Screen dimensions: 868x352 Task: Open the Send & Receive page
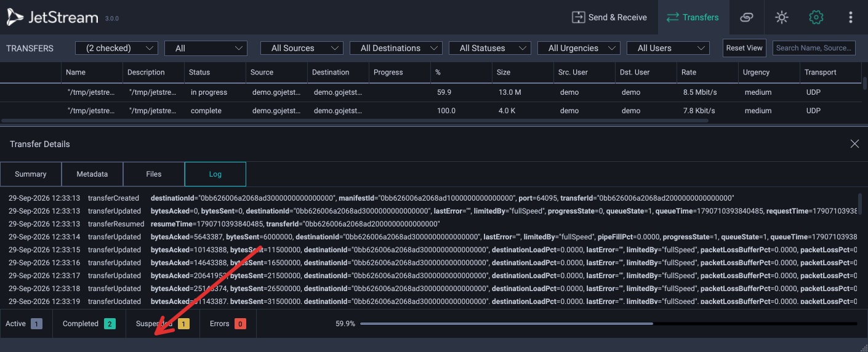(609, 17)
